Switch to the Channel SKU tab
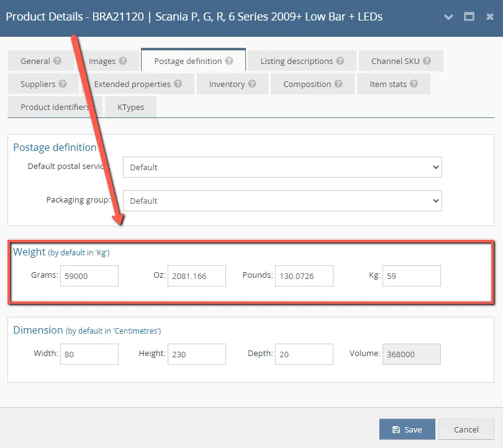This screenshot has height=448, width=503. click(x=401, y=61)
